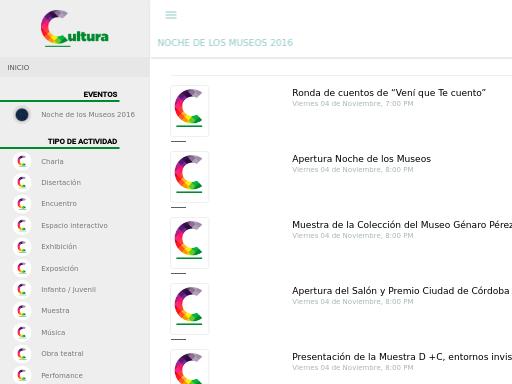This screenshot has width=512, height=384.
Task: Click the Obra teatral category icon
Action: tap(22, 354)
